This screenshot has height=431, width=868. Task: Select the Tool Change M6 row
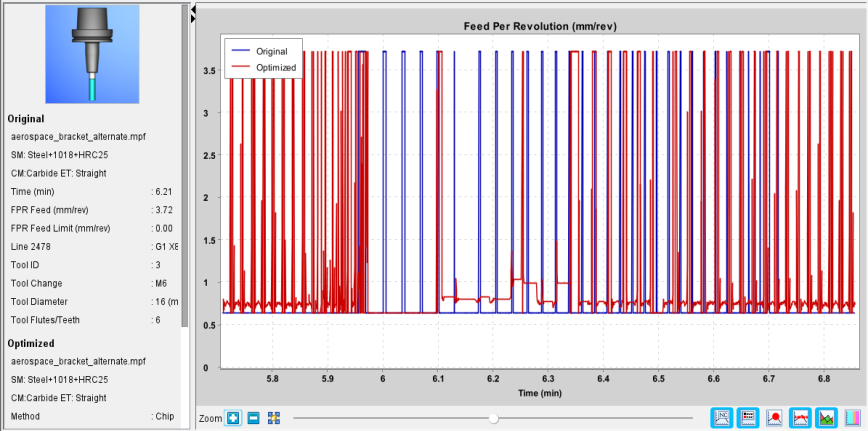point(94,283)
